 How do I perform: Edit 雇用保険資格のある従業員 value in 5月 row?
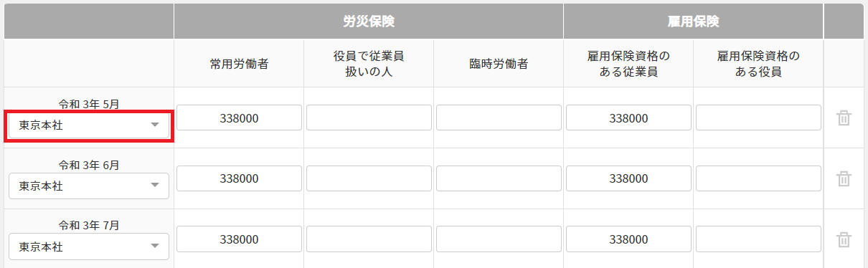[628, 118]
